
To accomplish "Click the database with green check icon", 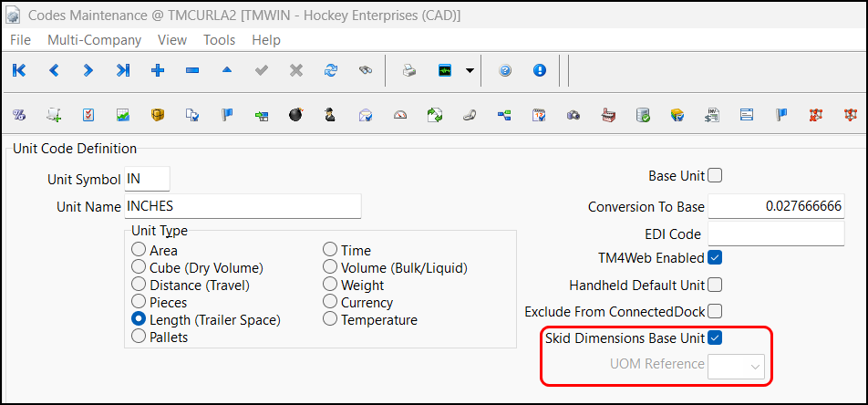I will click(643, 115).
